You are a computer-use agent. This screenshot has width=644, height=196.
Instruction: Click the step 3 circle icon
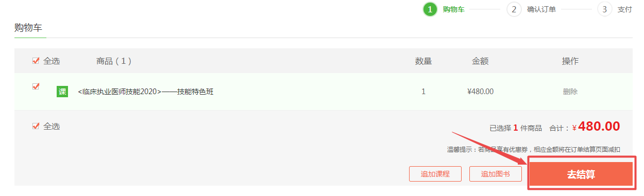pos(604,9)
